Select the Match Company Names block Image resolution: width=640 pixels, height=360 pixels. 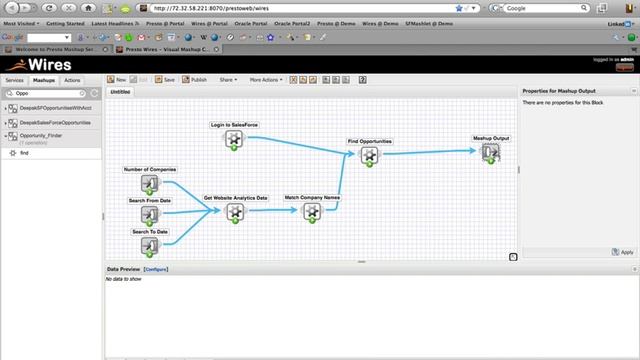pyautogui.click(x=312, y=212)
